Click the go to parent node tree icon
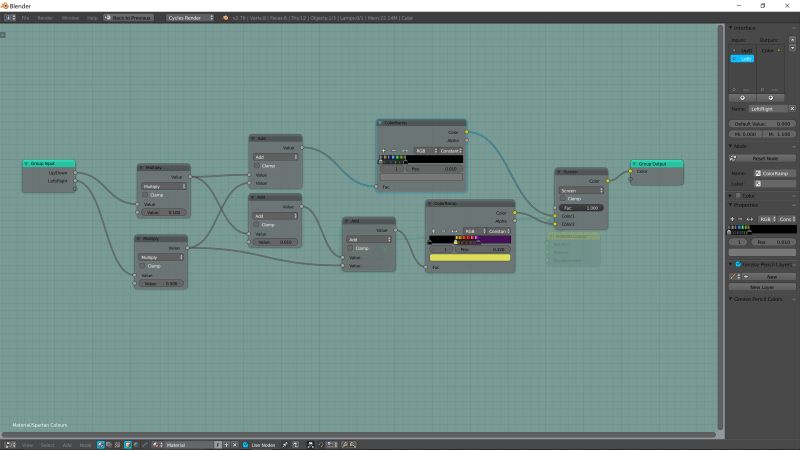Screen dimensions: 800x450 click(x=295, y=445)
